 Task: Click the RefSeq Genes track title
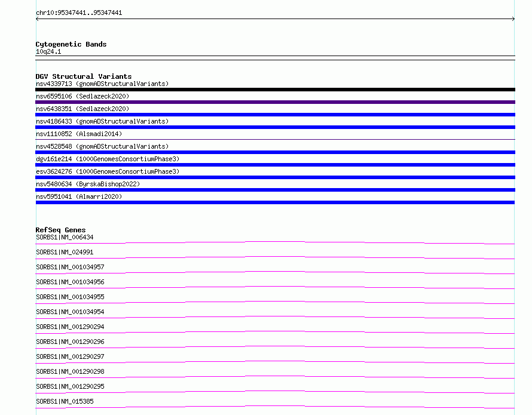(x=60, y=230)
